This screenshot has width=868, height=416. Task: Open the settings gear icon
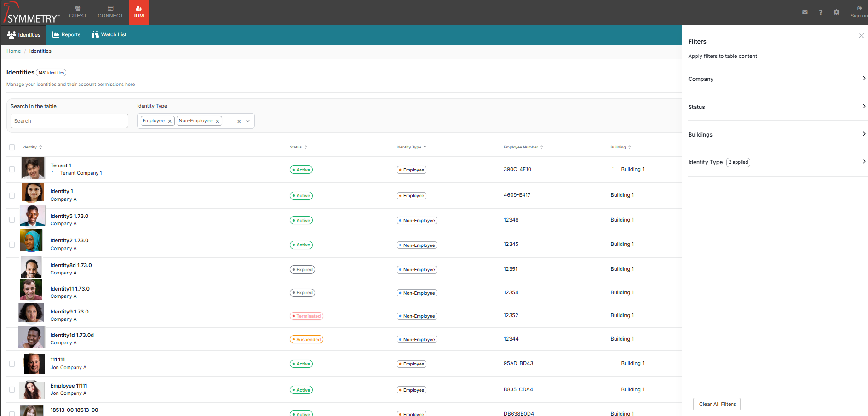click(836, 12)
